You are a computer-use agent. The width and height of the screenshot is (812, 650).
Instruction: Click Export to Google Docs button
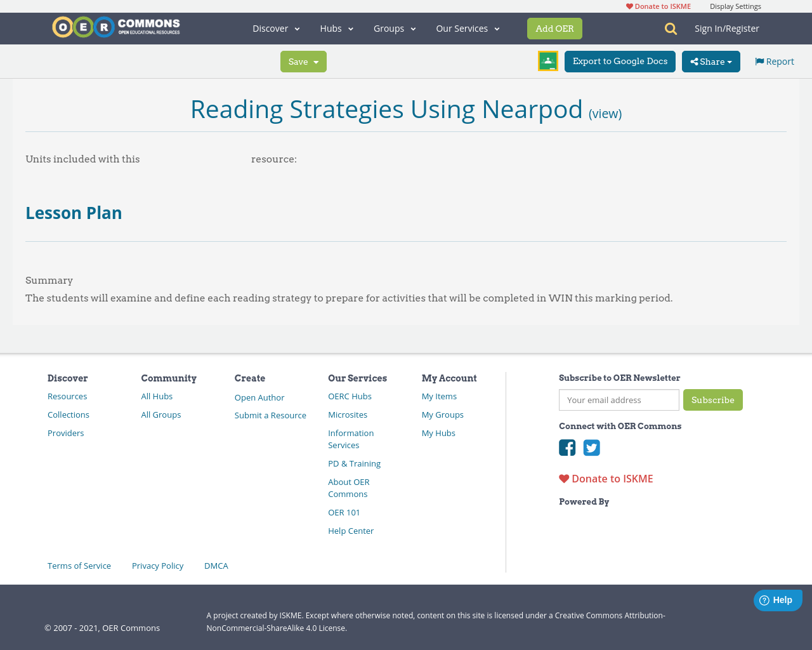620,62
